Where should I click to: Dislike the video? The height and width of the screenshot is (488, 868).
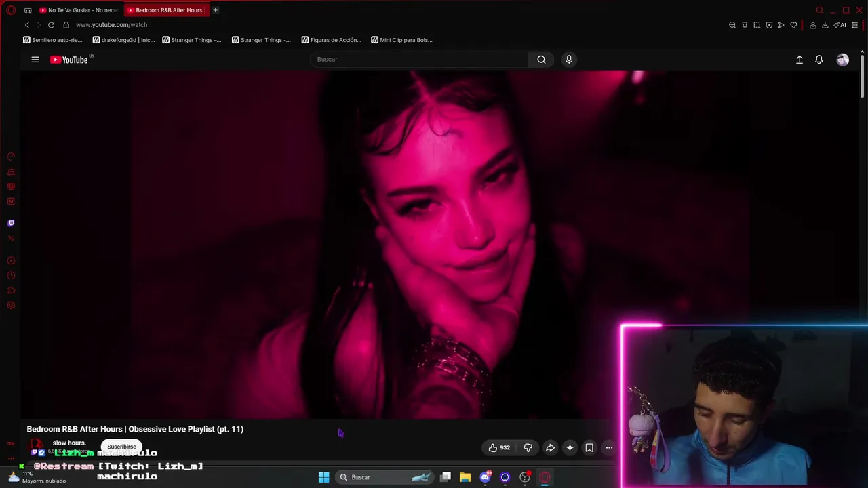click(528, 448)
